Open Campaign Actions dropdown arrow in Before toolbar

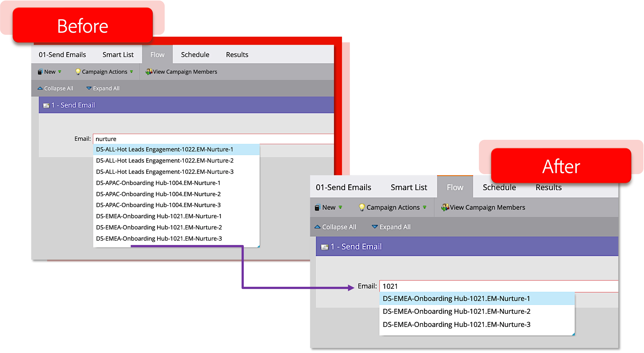pos(132,72)
